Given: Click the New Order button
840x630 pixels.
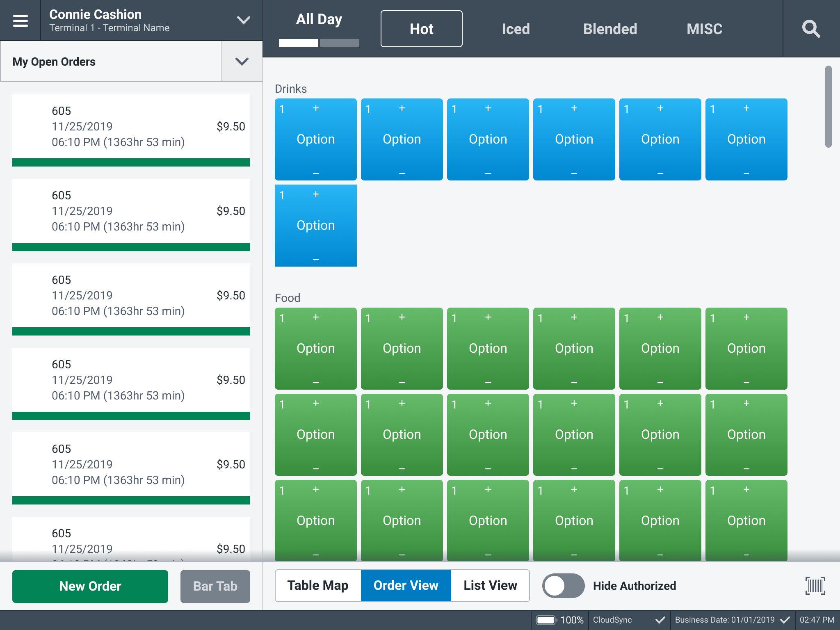Looking at the screenshot, I should [x=90, y=586].
